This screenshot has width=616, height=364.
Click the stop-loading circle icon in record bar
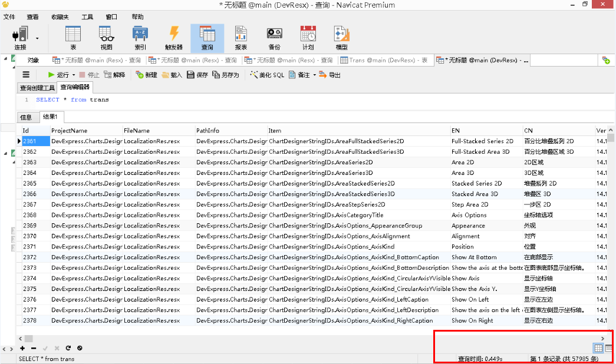80,348
